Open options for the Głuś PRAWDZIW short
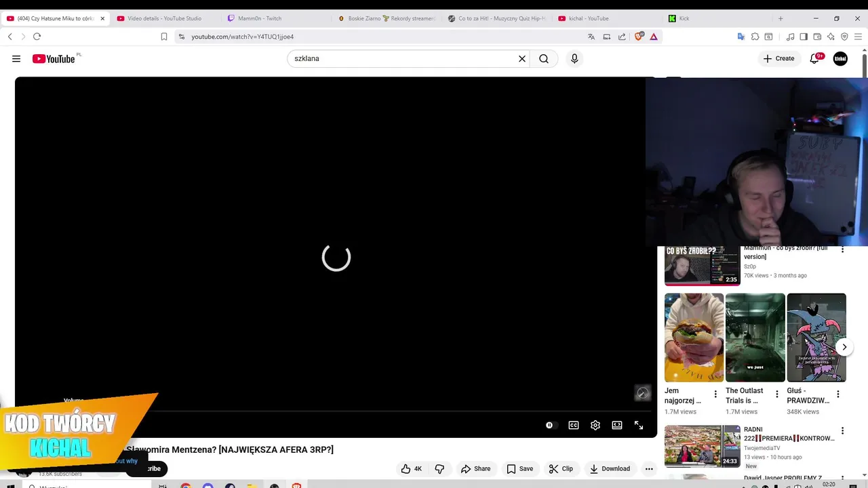The image size is (868, 488). [838, 394]
